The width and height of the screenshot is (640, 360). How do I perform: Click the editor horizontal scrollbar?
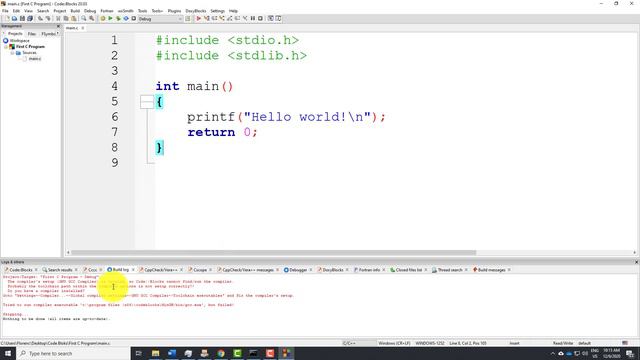(x=273, y=253)
